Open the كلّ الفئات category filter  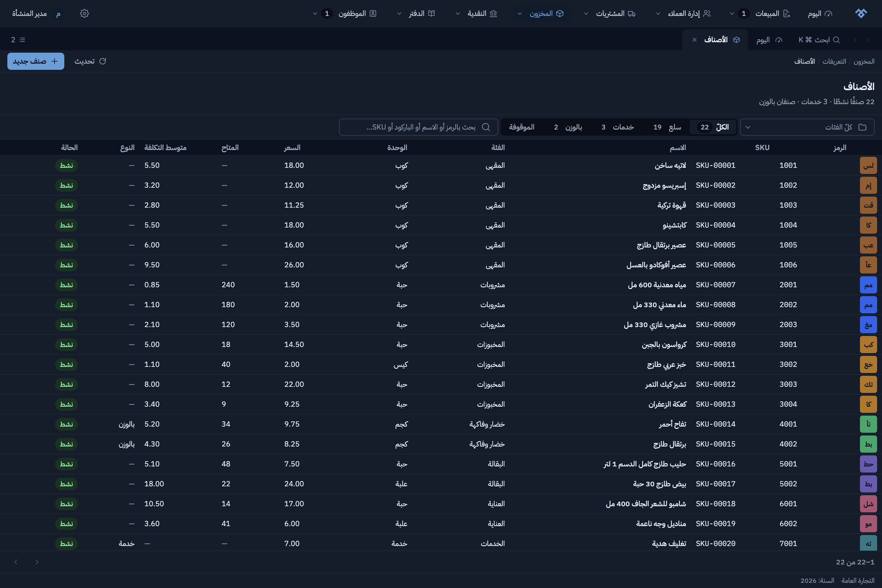[x=807, y=127]
